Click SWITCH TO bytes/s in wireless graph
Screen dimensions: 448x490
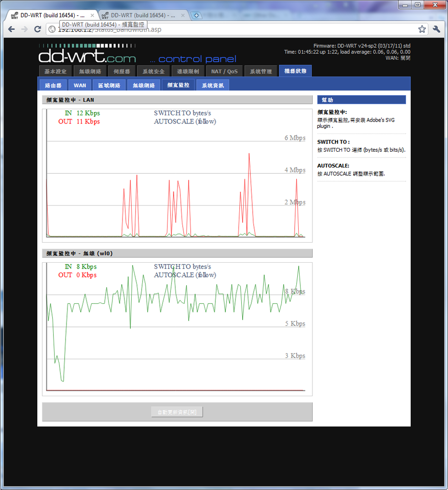(182, 267)
